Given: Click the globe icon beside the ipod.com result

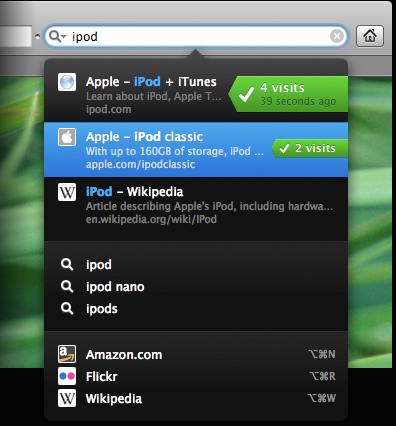Looking at the screenshot, I should tap(67, 82).
